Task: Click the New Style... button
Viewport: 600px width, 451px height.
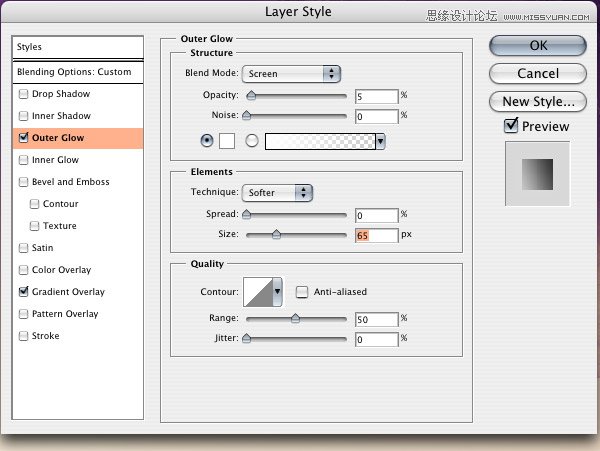Action: [x=538, y=102]
